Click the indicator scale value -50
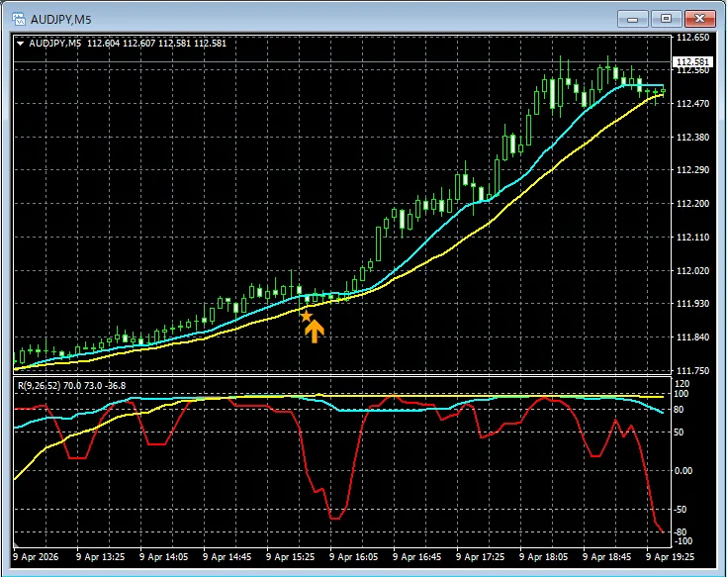Screen dimensions: 728x577 click(681, 510)
